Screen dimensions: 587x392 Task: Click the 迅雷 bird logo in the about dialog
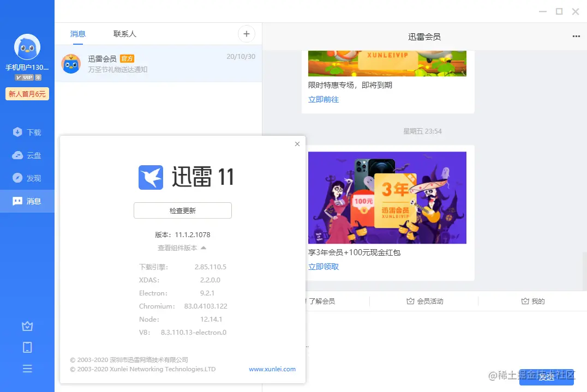[x=151, y=177]
